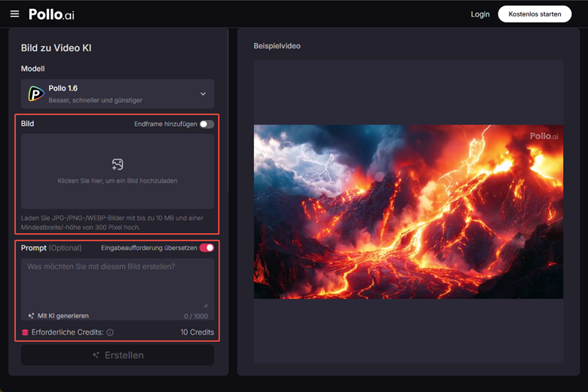
Task: Click the volcano example video
Action: (x=409, y=212)
